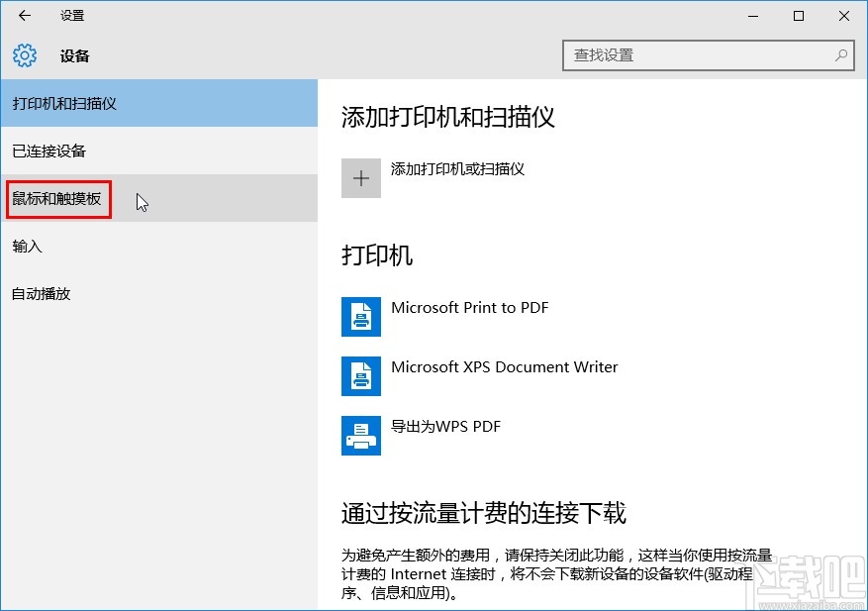This screenshot has height=611, width=868.
Task: Click the back arrow in the title bar
Action: coord(22,16)
